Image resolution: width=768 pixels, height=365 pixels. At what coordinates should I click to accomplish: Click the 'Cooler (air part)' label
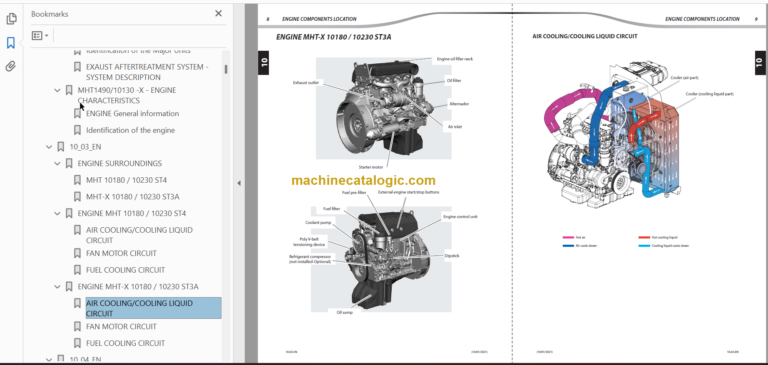[x=684, y=78]
